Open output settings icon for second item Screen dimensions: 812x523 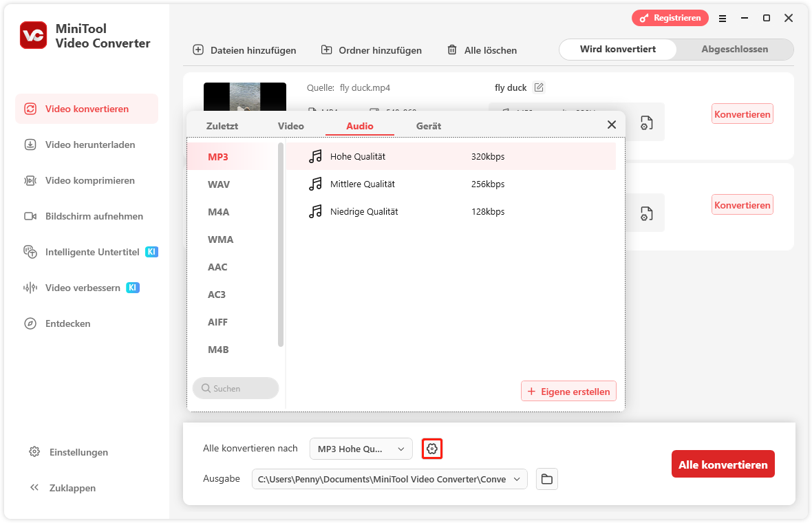tap(646, 213)
